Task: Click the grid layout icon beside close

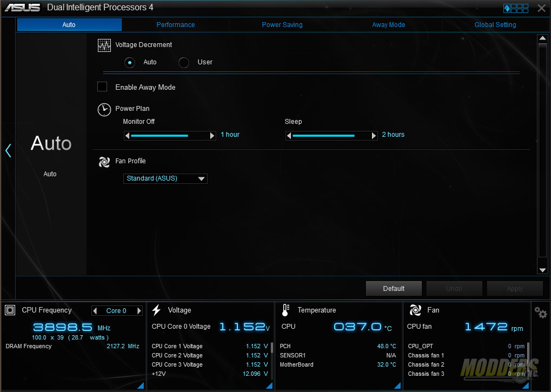Action: click(516, 8)
